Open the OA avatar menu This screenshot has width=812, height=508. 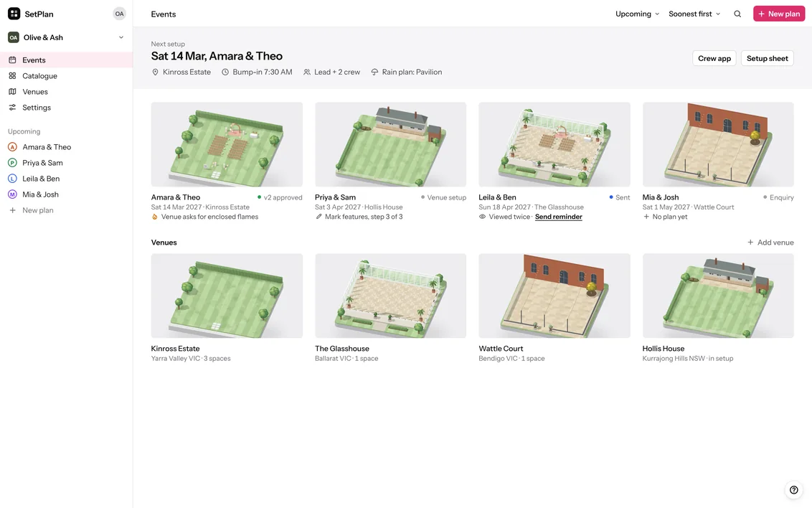[x=120, y=14]
